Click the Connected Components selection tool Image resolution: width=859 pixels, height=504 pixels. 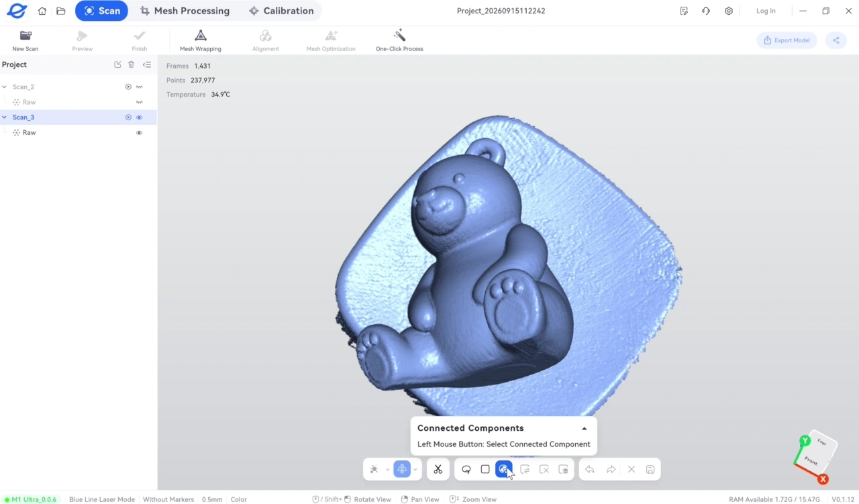pyautogui.click(x=503, y=469)
